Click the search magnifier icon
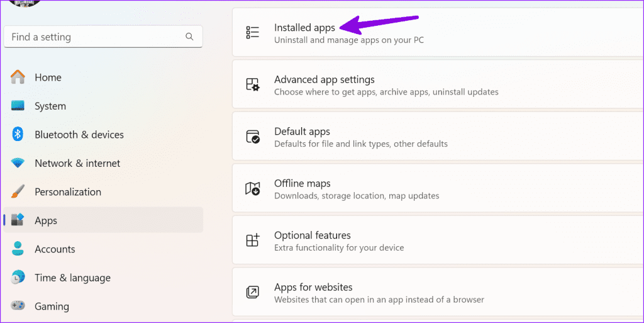Image resolution: width=644 pixels, height=323 pixels. pos(189,37)
